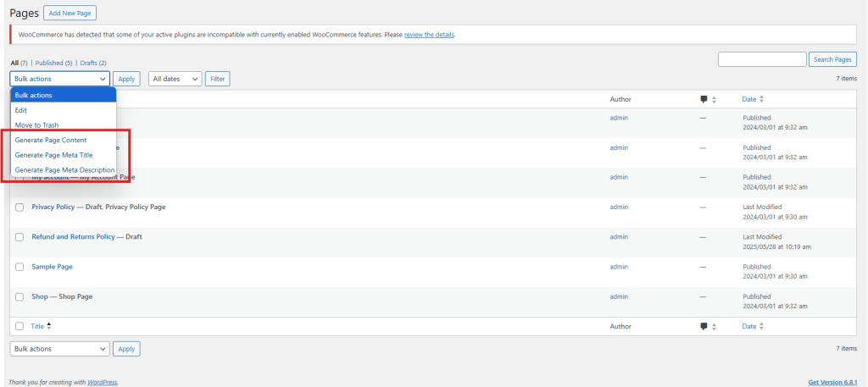Open the top Bulk actions dropdown
This screenshot has height=387, width=868.
pos(60,79)
